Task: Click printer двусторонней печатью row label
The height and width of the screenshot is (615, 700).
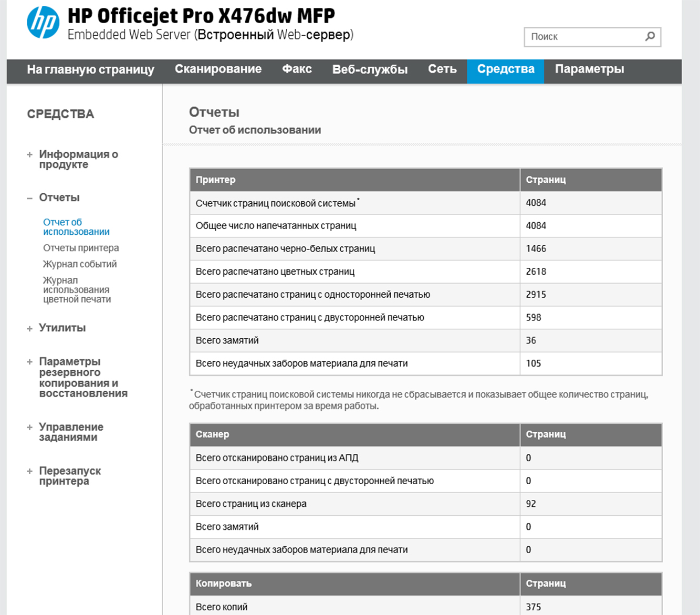Action: 310,317
